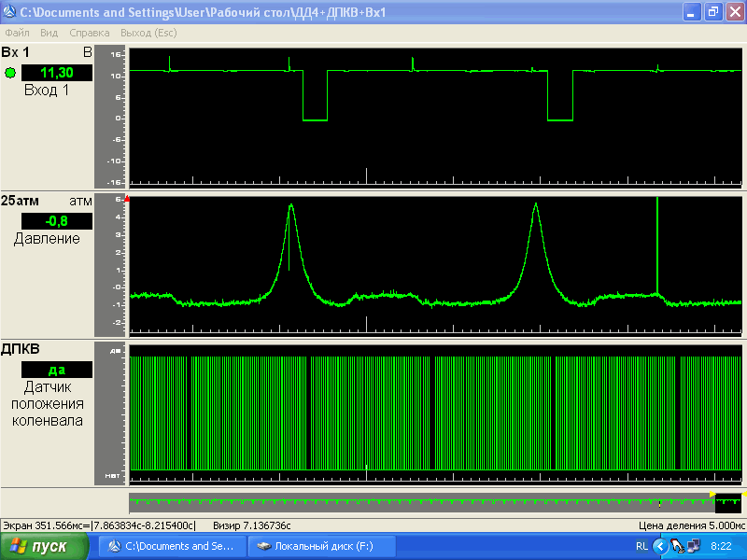Click the black viewport window in the overview strip
Screen dimensions: 747x560
(x=727, y=503)
